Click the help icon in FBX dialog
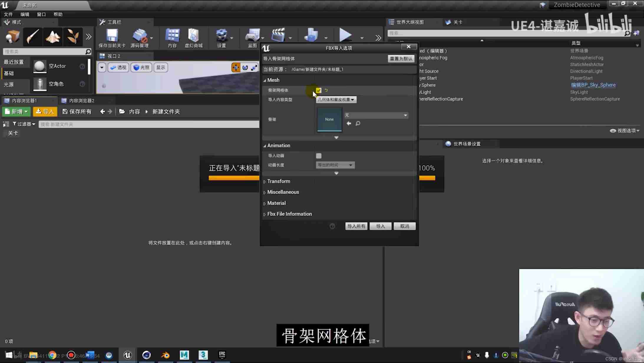Image resolution: width=644 pixels, height=363 pixels. [332, 226]
